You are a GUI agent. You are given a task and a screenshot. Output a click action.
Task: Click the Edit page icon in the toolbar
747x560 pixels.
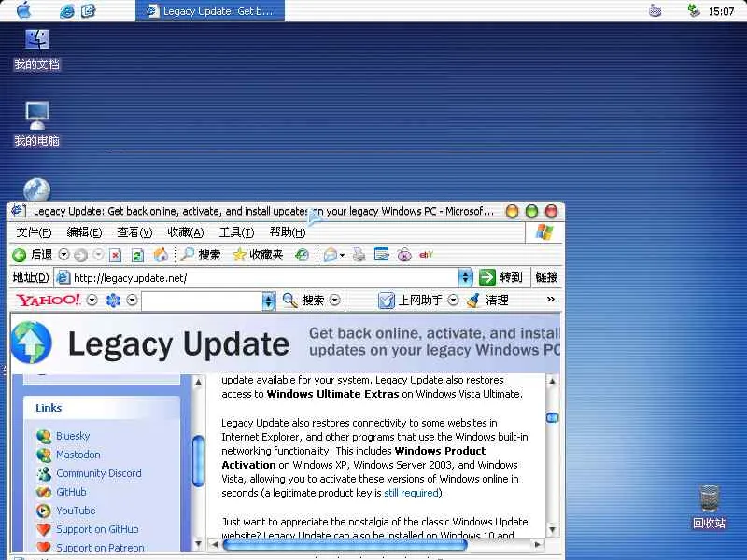pos(382,255)
